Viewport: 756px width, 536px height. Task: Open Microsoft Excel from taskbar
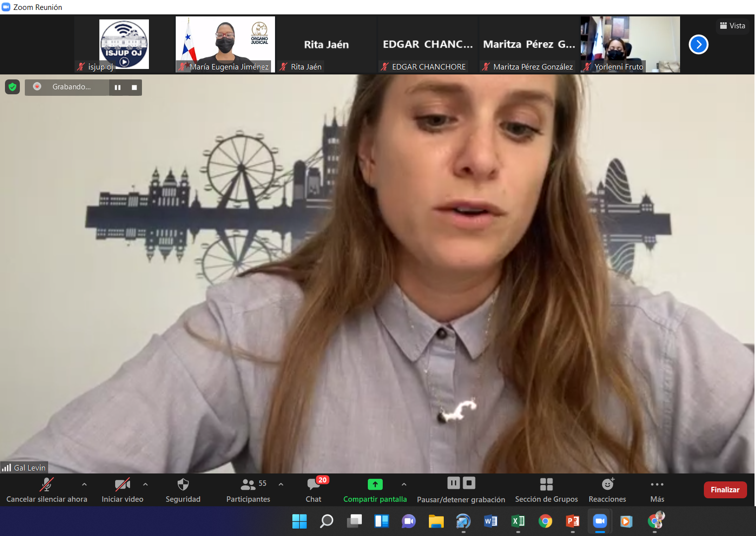(x=518, y=521)
